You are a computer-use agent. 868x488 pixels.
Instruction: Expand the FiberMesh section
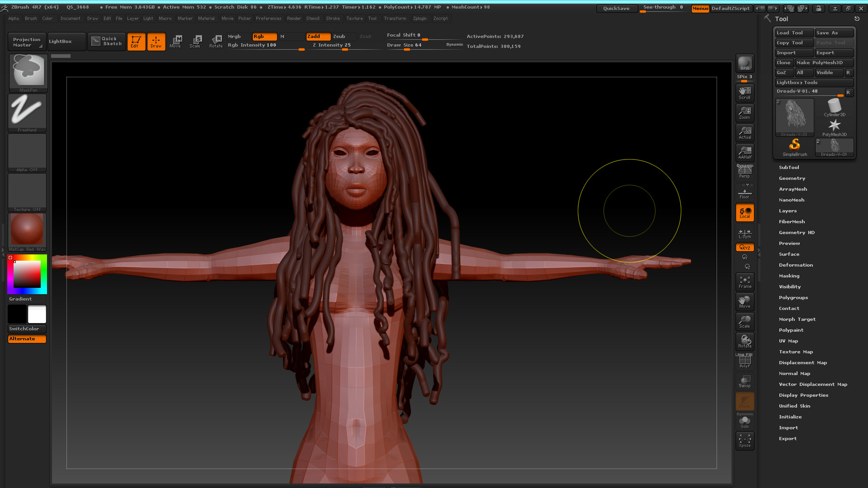(x=792, y=222)
